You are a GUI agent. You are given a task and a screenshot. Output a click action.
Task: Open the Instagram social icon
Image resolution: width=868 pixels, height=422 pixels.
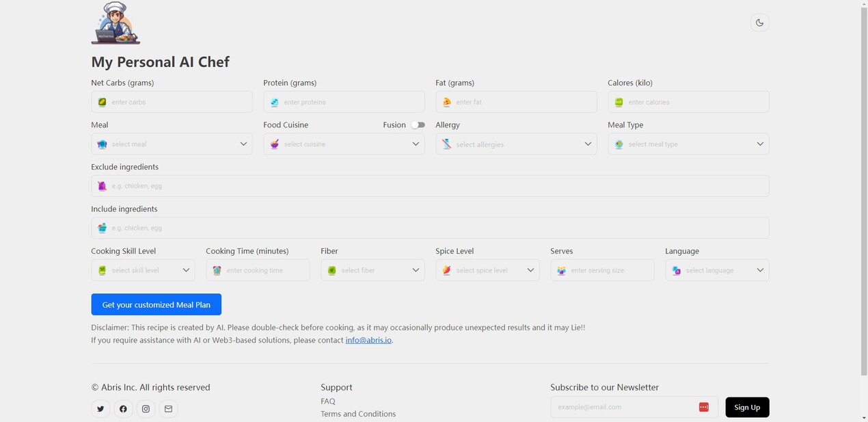146,409
